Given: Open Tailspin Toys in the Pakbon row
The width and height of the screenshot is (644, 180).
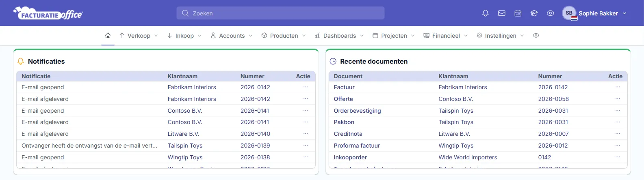Looking at the screenshot, I should tap(456, 122).
